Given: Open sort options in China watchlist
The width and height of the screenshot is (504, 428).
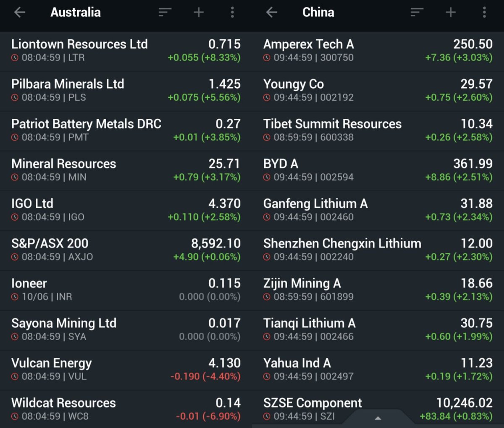Looking at the screenshot, I should tap(417, 13).
